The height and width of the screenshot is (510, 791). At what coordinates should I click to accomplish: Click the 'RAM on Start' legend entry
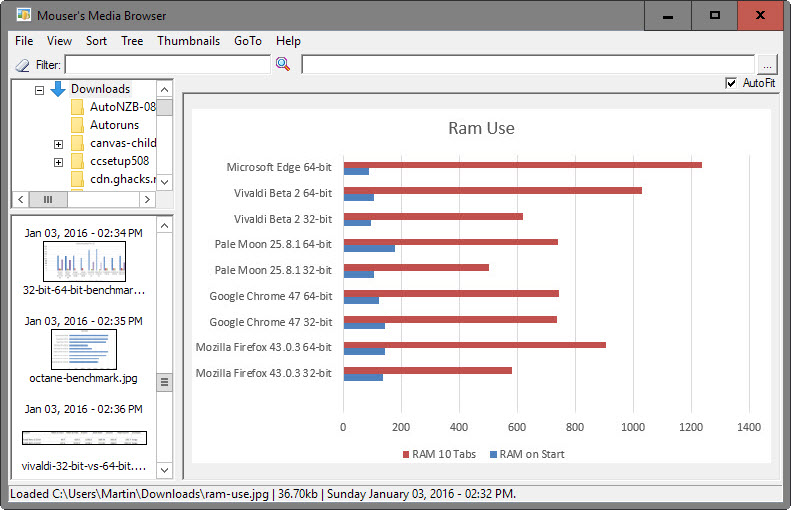pos(527,454)
